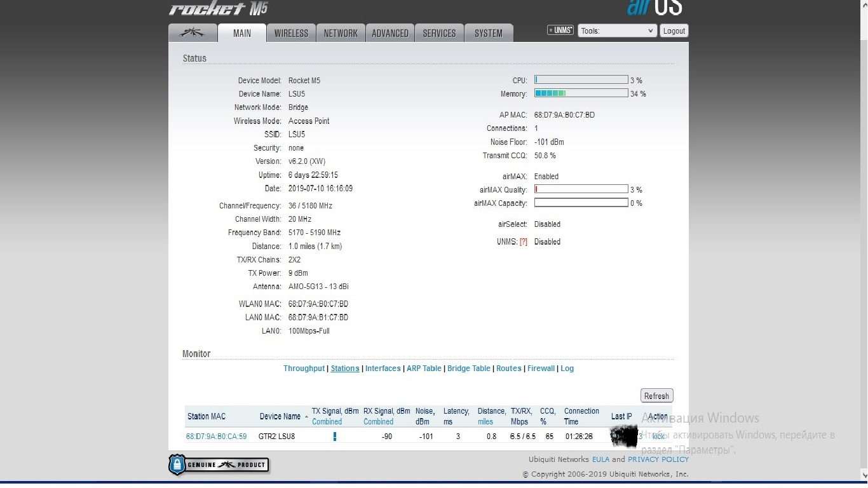Switch to the MAIN tab
The image size is (868, 488).
[241, 33]
